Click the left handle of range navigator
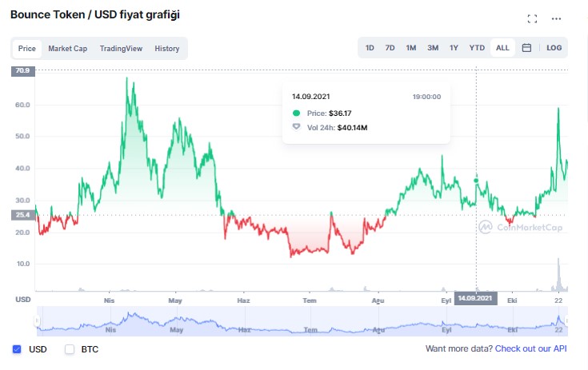The height and width of the screenshot is (370, 588). click(37, 320)
